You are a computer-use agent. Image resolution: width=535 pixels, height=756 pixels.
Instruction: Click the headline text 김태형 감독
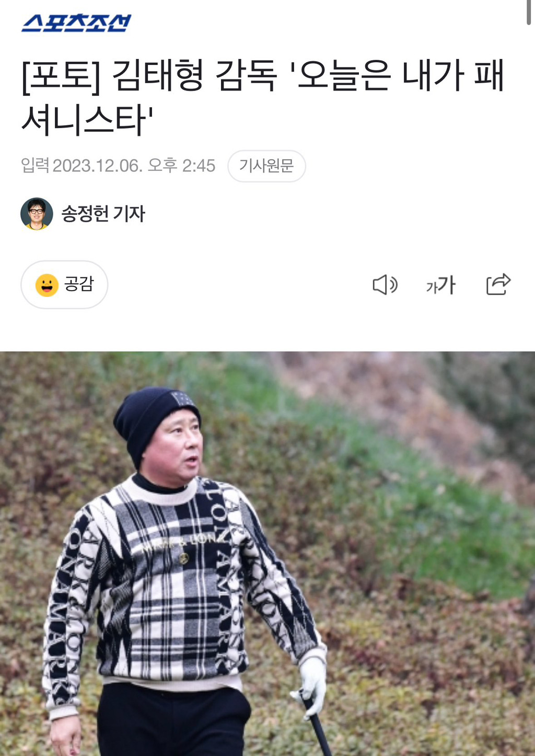[194, 76]
